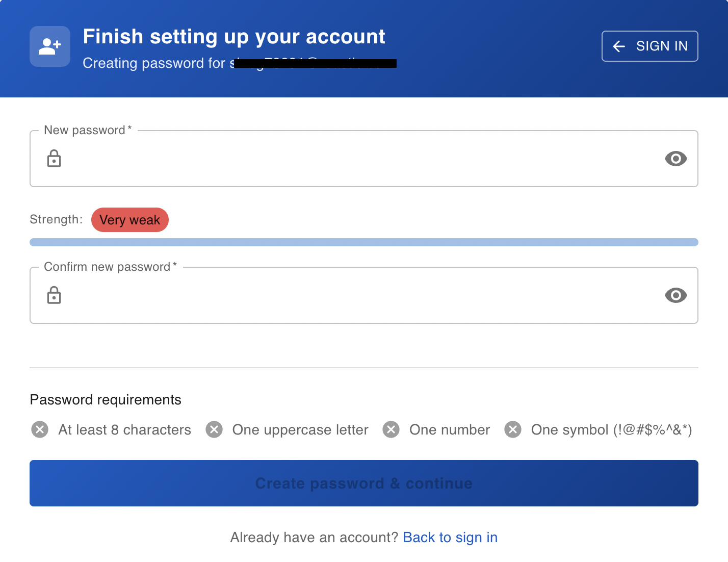The width and height of the screenshot is (728, 562).
Task: Click the At least 8 characters requirement text
Action: [125, 430]
